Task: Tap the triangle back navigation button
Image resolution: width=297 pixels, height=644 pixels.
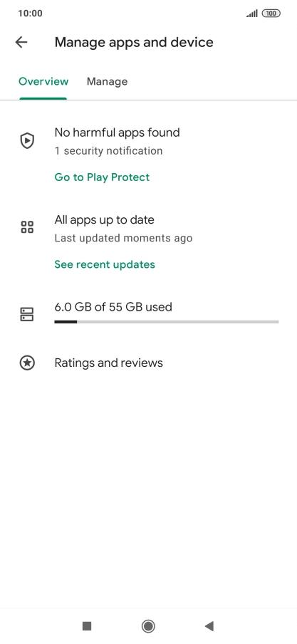Action: (209, 626)
